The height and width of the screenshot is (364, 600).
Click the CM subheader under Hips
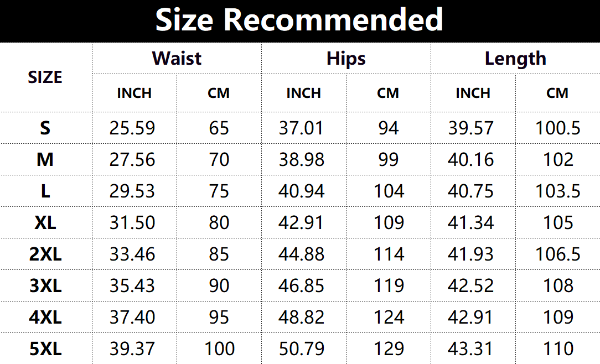coord(388,93)
